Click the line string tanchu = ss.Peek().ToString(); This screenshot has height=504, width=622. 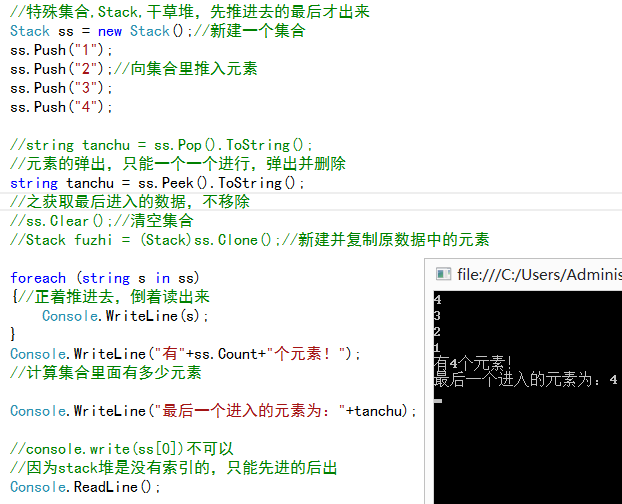tap(157, 183)
